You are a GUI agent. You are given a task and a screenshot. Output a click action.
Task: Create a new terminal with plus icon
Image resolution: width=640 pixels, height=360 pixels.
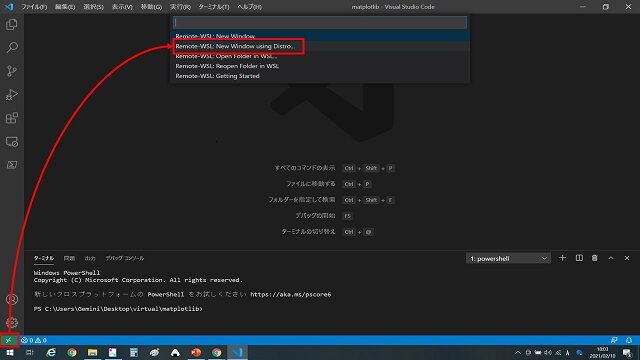pos(562,258)
